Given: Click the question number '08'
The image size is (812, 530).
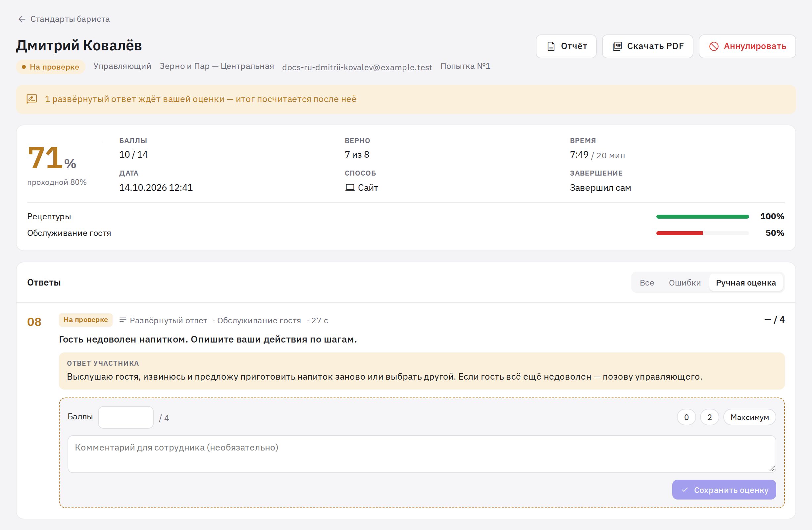Looking at the screenshot, I should (34, 322).
